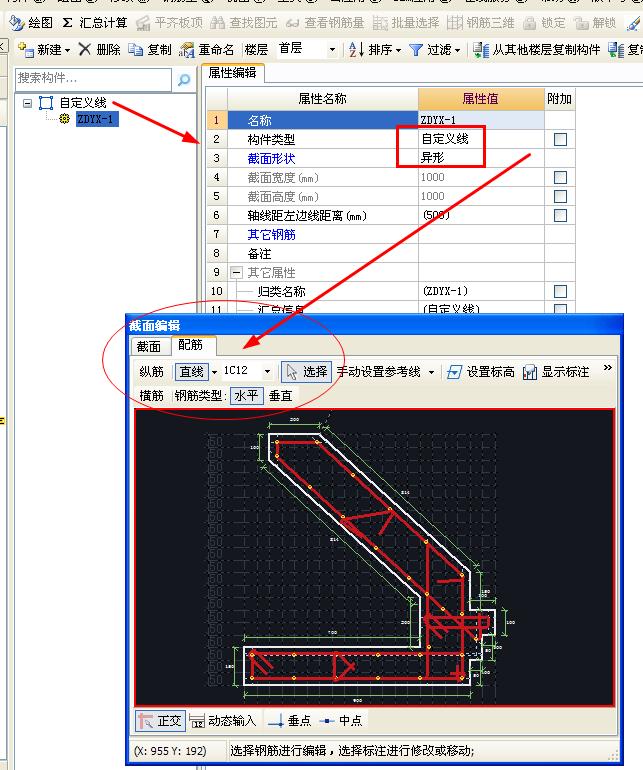643x770 pixels.
Task: Click the 解锁 unlock icon
Action: [582, 23]
